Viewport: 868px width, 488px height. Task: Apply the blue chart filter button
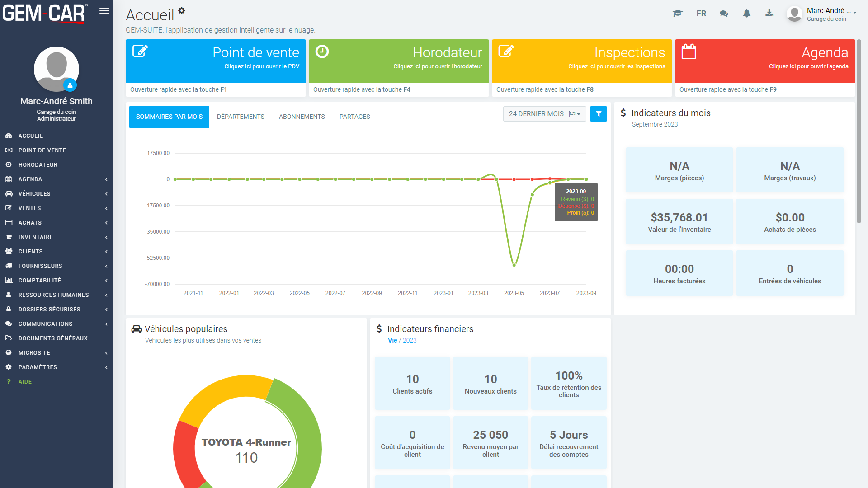599,114
